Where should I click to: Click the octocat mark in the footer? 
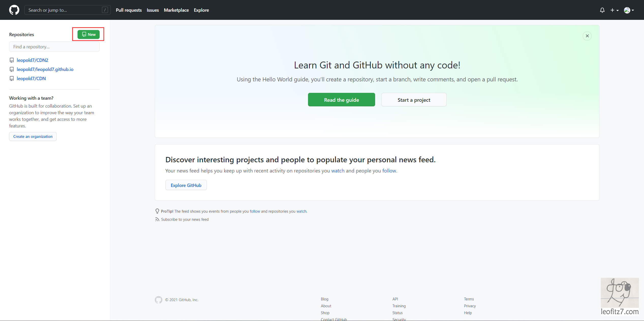pyautogui.click(x=158, y=300)
